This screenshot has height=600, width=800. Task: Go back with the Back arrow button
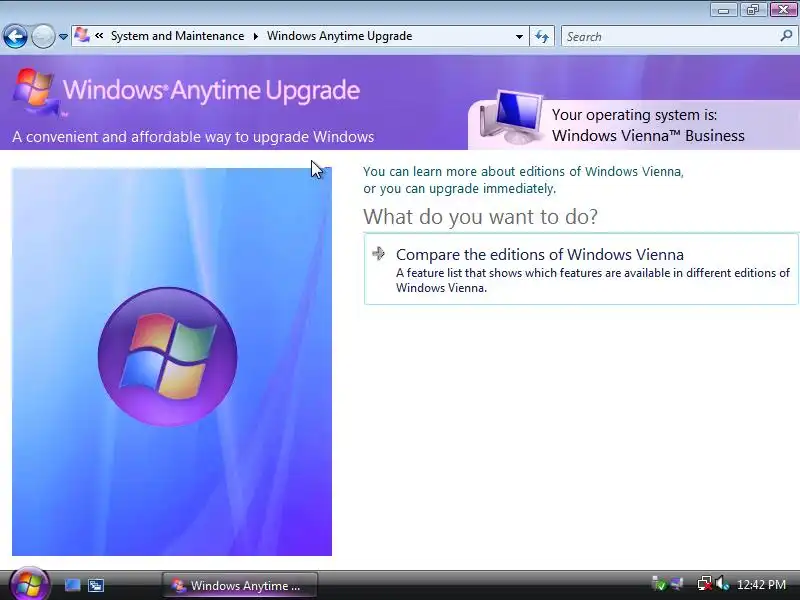[x=15, y=36]
